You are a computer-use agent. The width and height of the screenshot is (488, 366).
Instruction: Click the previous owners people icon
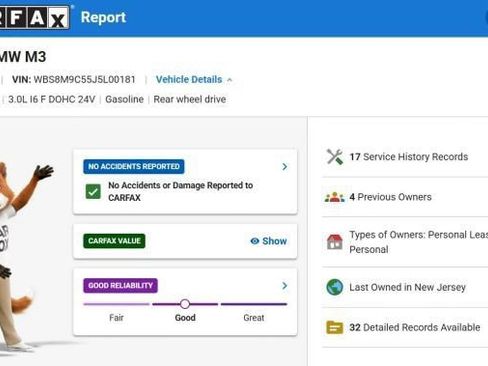click(x=335, y=197)
